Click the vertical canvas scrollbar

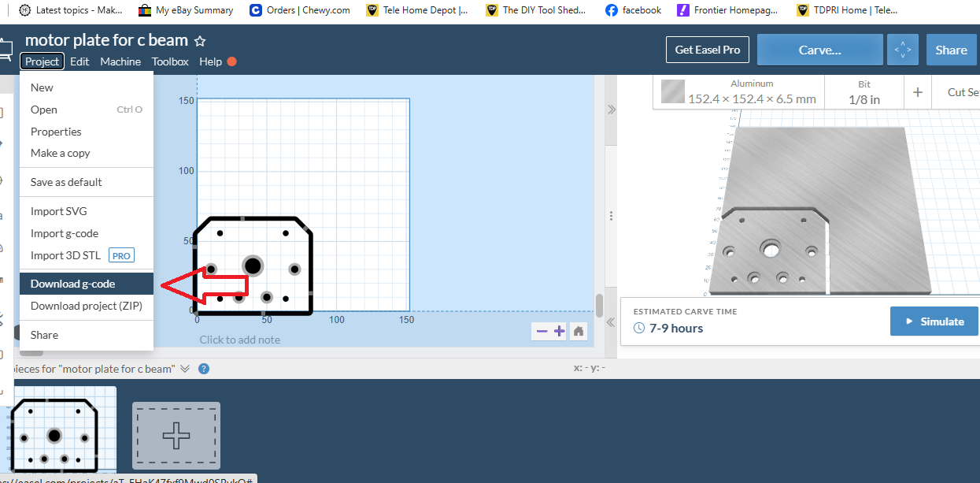(599, 304)
